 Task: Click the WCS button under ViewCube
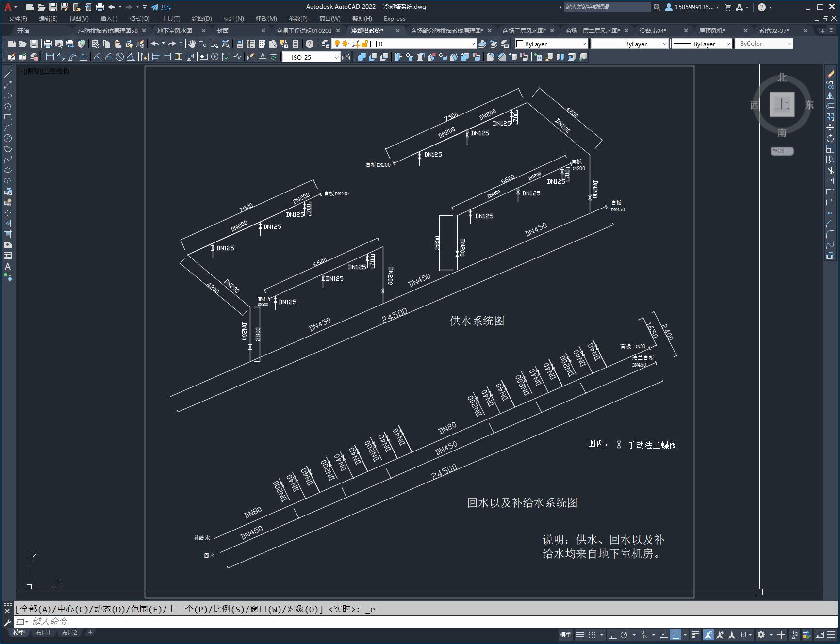(x=782, y=151)
